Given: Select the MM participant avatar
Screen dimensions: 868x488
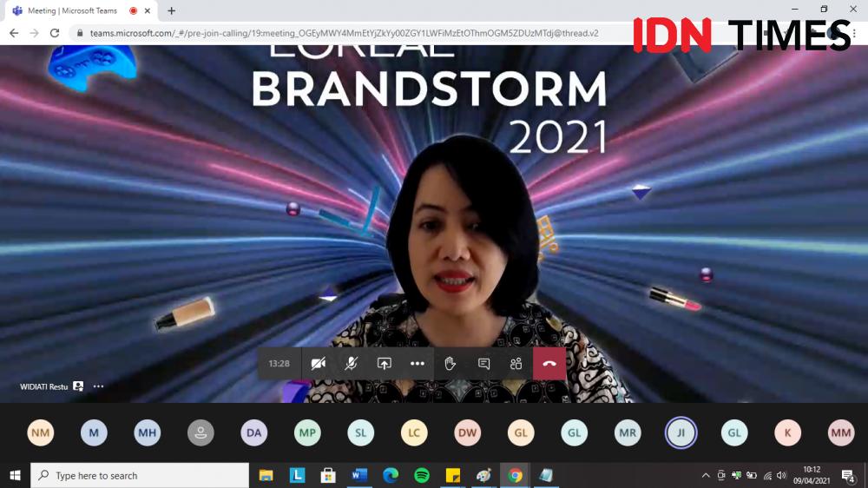Looking at the screenshot, I should (x=841, y=432).
